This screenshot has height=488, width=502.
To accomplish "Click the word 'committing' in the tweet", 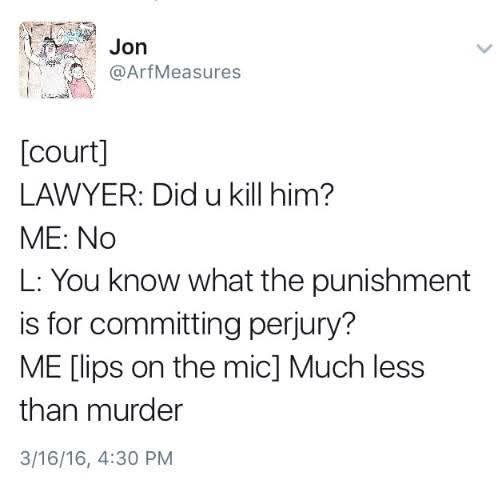I will coord(165,325).
